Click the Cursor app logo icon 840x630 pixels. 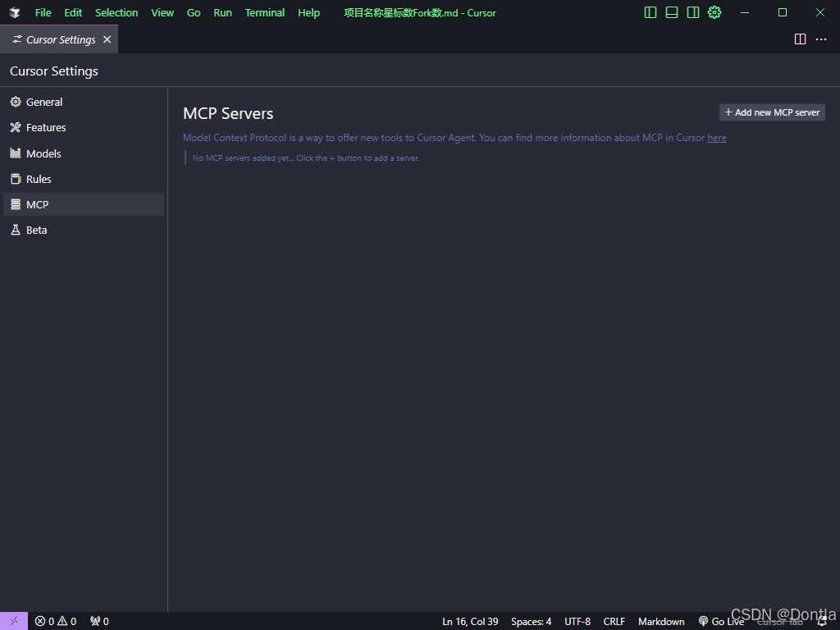pyautogui.click(x=15, y=12)
